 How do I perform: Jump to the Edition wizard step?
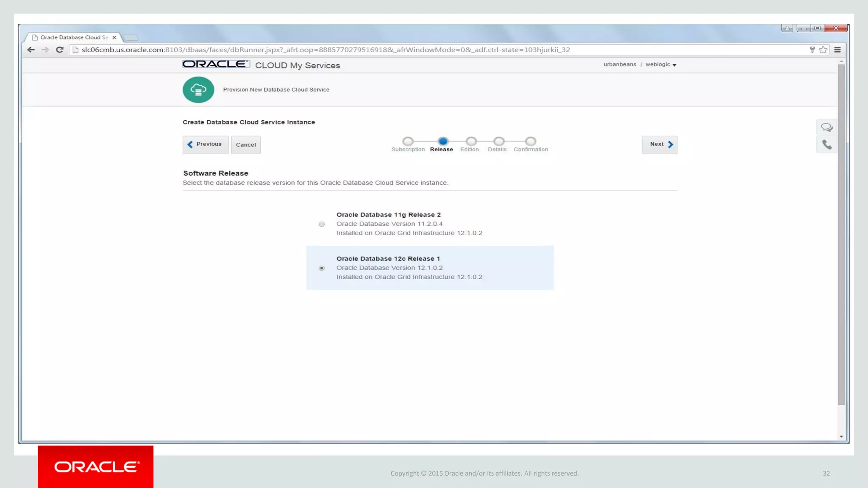(471, 141)
